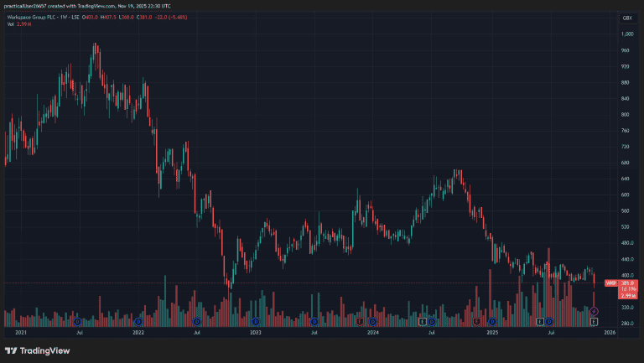Click the practicalUser username in the header
The image size is (644, 363).
click(27, 6)
